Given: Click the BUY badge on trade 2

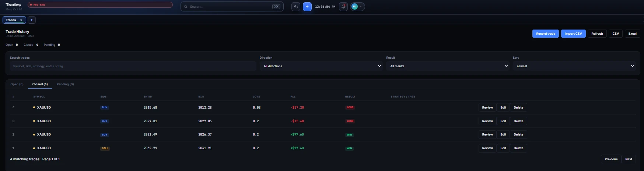Looking at the screenshot, I should (105, 135).
